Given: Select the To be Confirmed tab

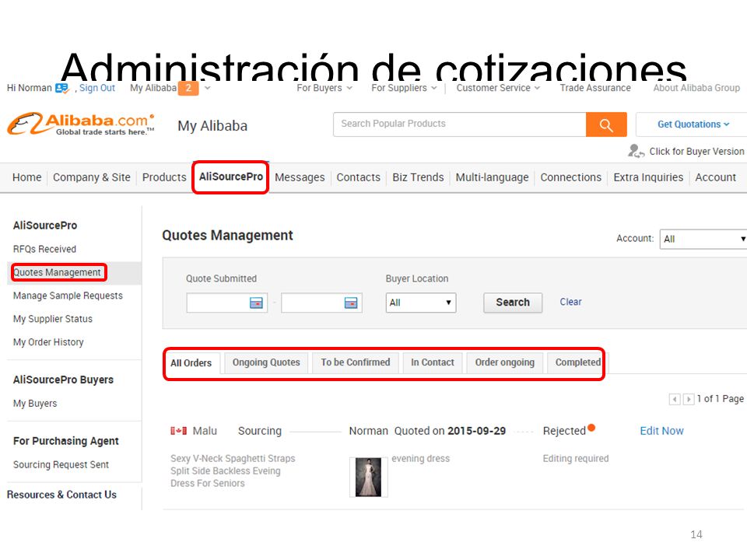Looking at the screenshot, I should (356, 362).
